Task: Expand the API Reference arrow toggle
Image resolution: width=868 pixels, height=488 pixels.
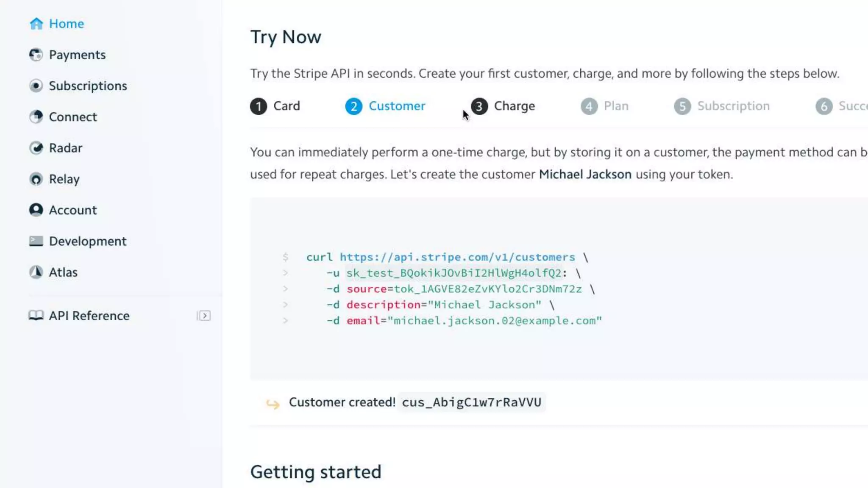Action: point(204,316)
